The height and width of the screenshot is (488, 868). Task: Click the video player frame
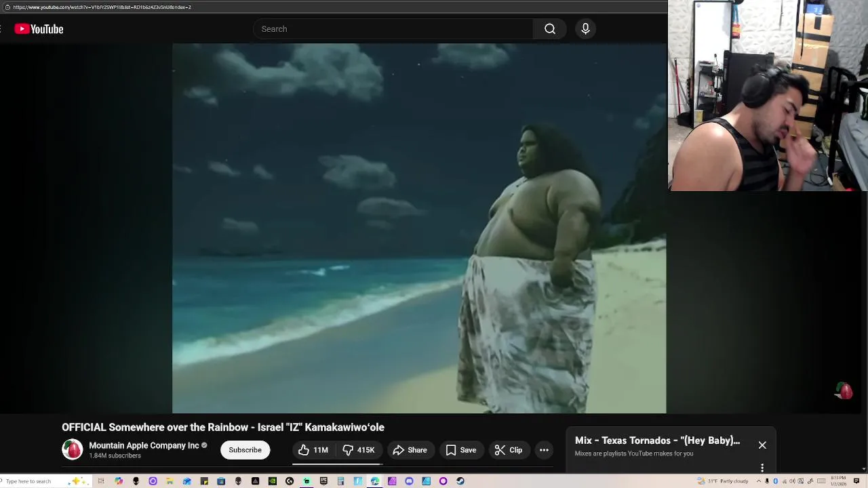(419, 228)
